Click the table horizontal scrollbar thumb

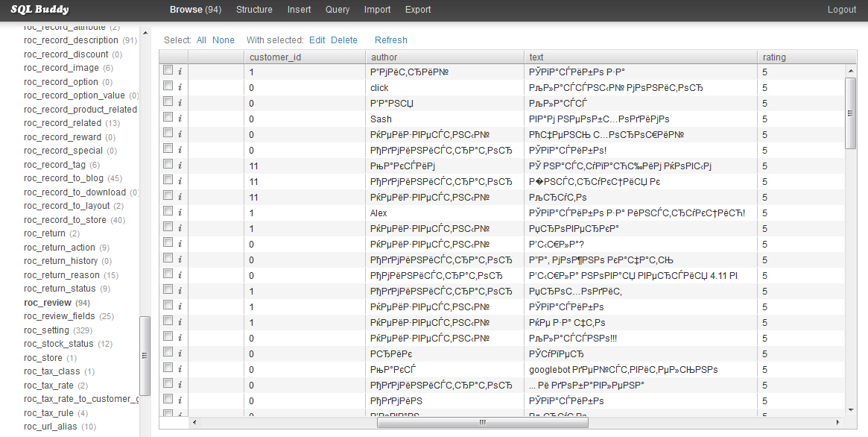click(x=482, y=422)
